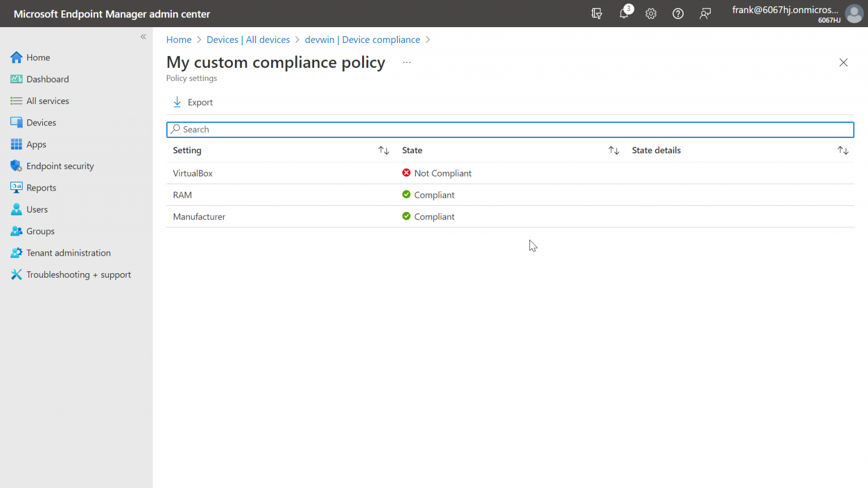Open the settings gear in top bar
Screen dimensions: 868x488
[x=650, y=14]
